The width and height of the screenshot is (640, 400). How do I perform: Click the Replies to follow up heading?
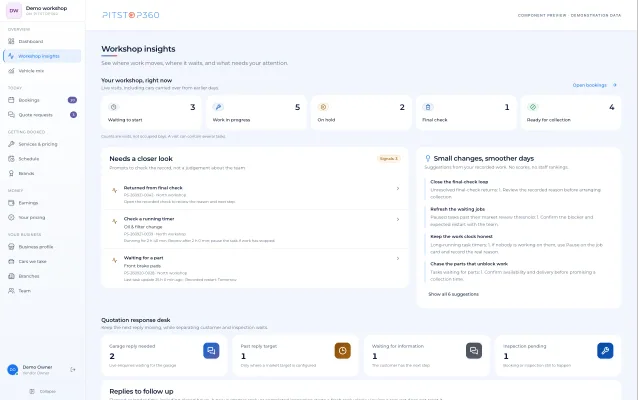tap(141, 391)
